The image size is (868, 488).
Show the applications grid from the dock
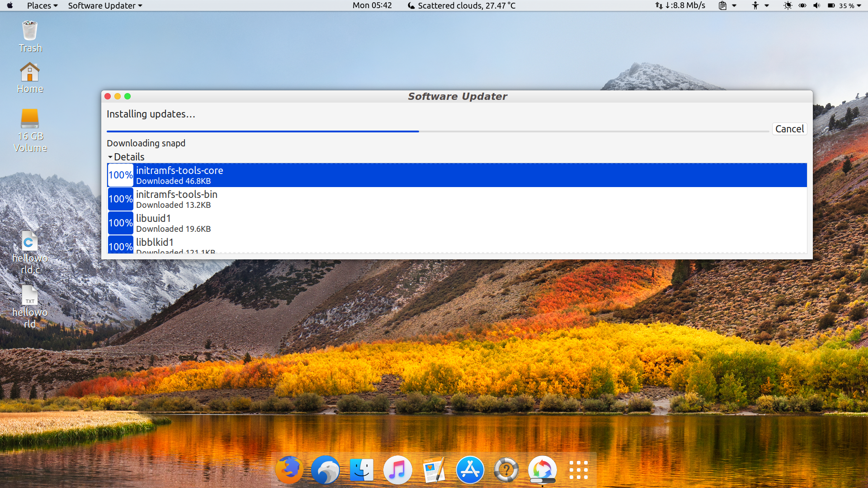coord(578,469)
